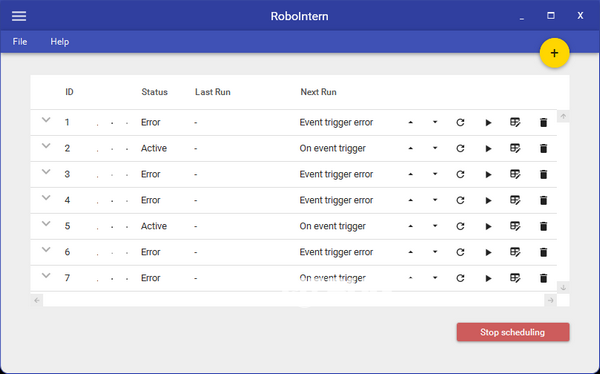The width and height of the screenshot is (600, 374).
Task: Refresh task 7 with reload icon
Action: [x=460, y=278]
